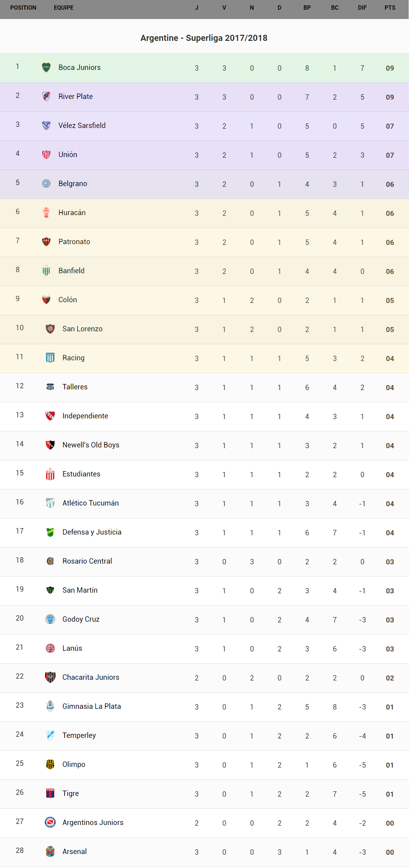Screen dimensions: 409x868
Task: Click the Racing club crest icon
Action: 50,358
